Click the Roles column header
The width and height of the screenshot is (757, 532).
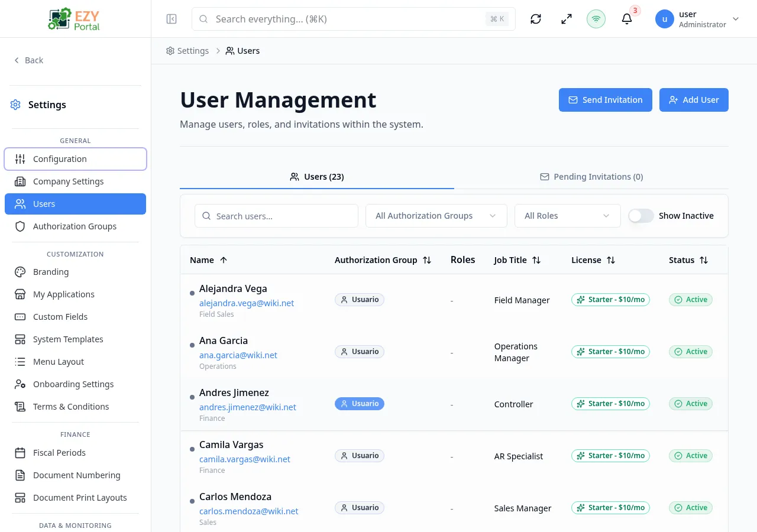pyautogui.click(x=462, y=260)
